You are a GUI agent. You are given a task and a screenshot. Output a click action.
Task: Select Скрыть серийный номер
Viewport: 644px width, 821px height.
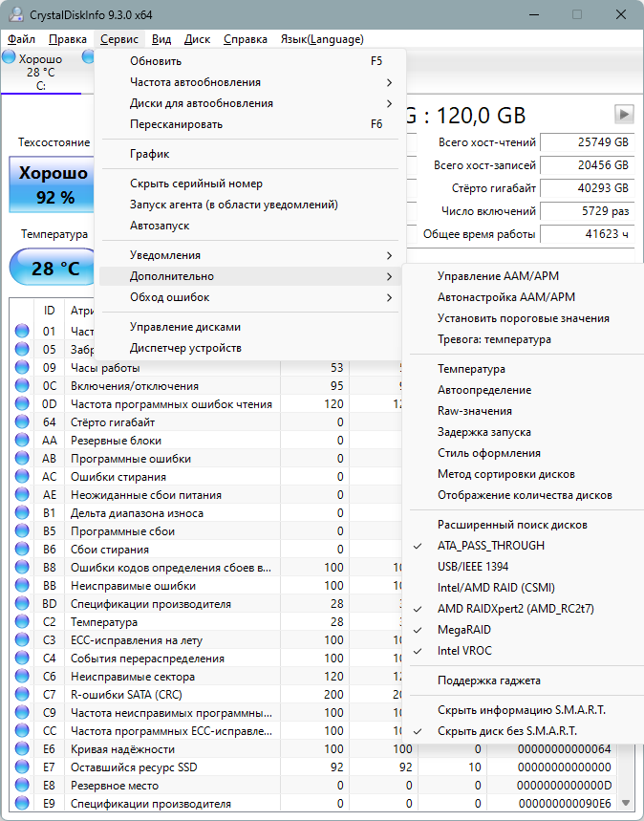tap(250, 184)
